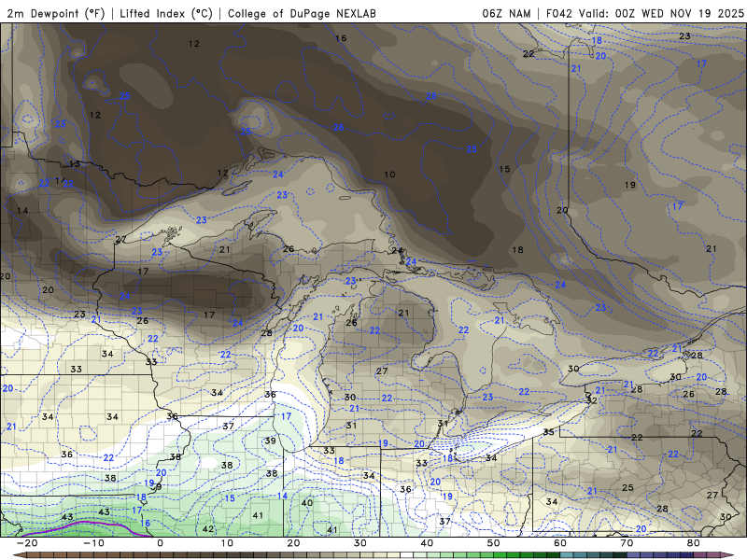Click the "-20" label on the color scale
The image size is (747, 560).
tap(27, 543)
